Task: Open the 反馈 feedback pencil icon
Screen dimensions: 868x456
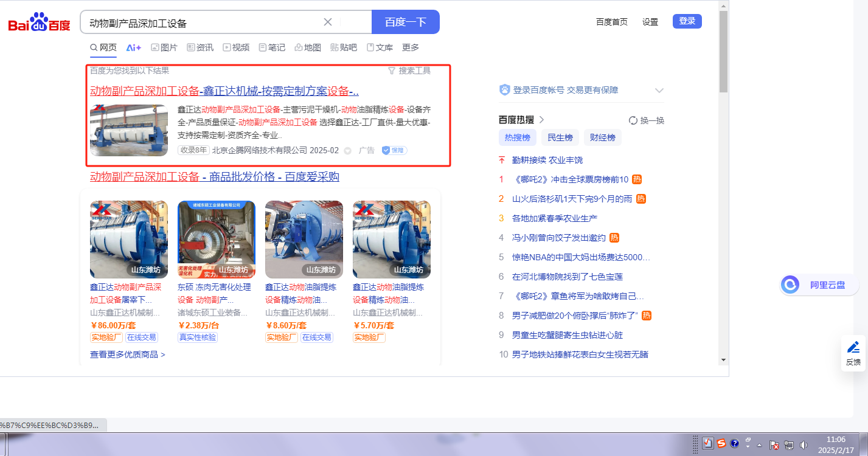Action: coord(853,347)
